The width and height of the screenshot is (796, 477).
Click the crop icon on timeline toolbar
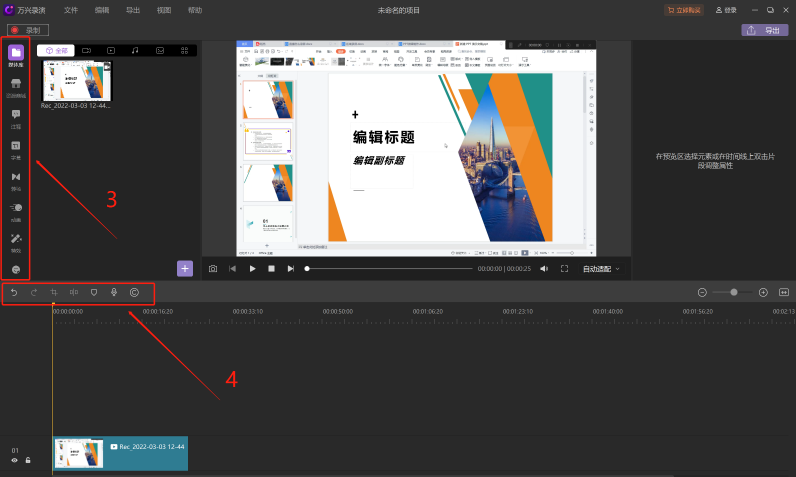(x=54, y=292)
